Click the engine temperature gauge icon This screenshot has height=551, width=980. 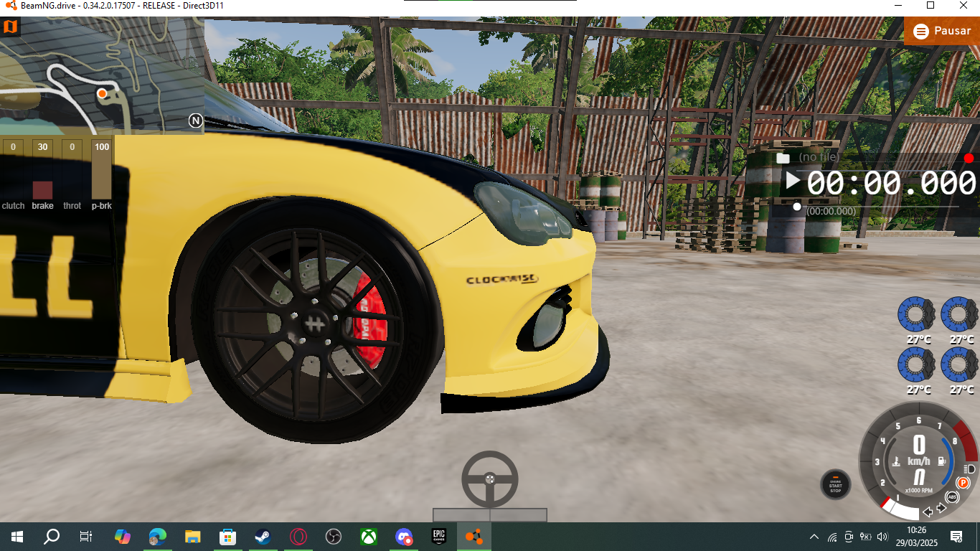[895, 461]
